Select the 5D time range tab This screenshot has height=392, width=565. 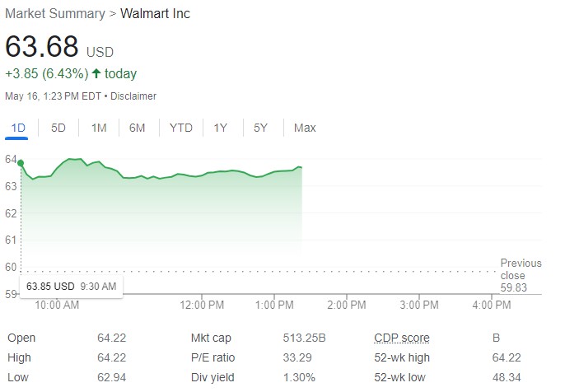pyautogui.click(x=58, y=128)
